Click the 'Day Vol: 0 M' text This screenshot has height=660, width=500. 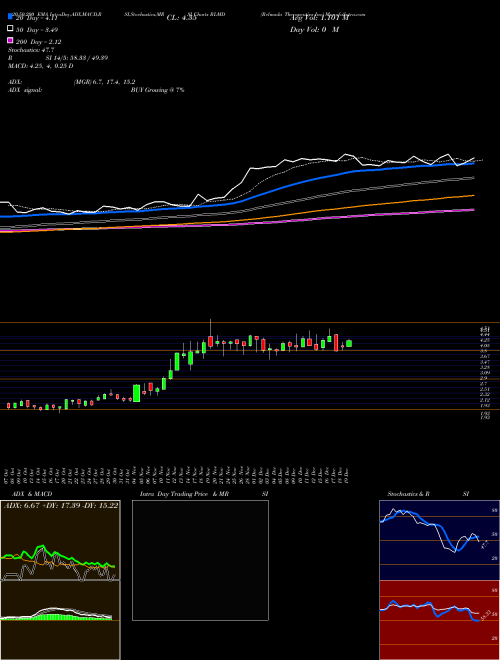314,29
